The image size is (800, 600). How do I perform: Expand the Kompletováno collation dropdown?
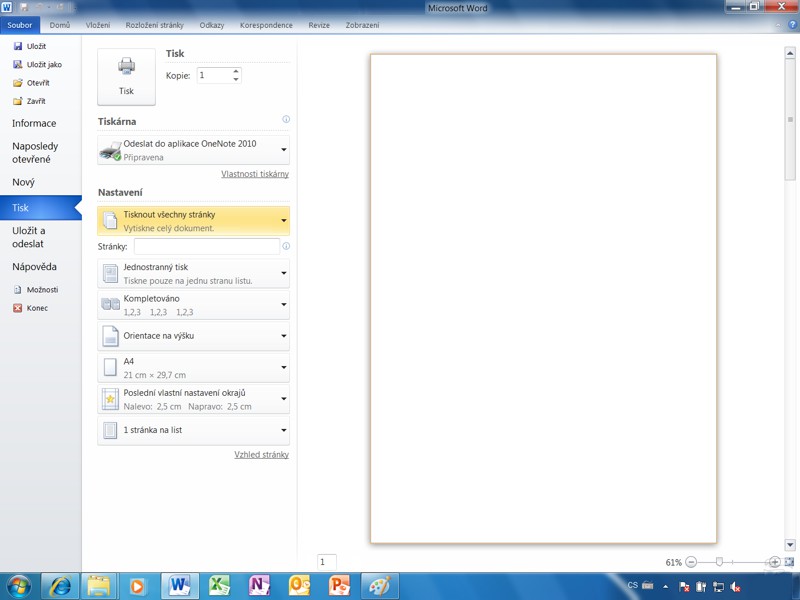tap(193, 305)
